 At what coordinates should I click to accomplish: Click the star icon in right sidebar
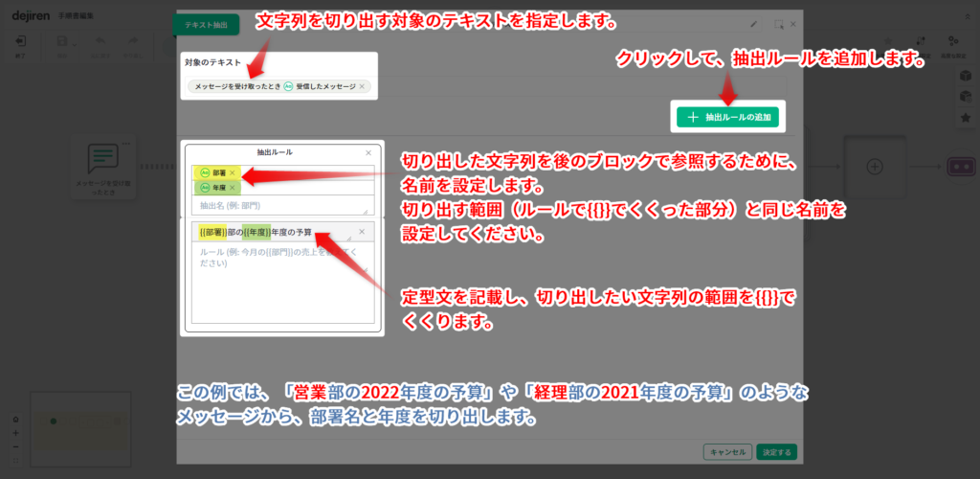[x=965, y=117]
